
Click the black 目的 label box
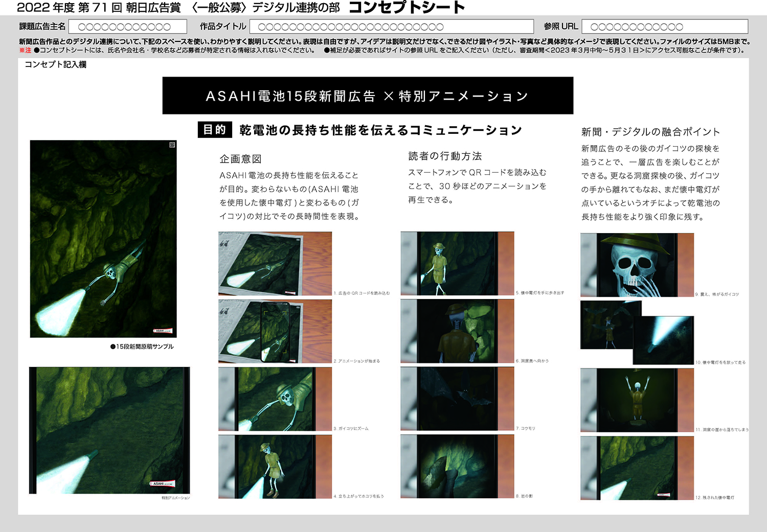[215, 130]
